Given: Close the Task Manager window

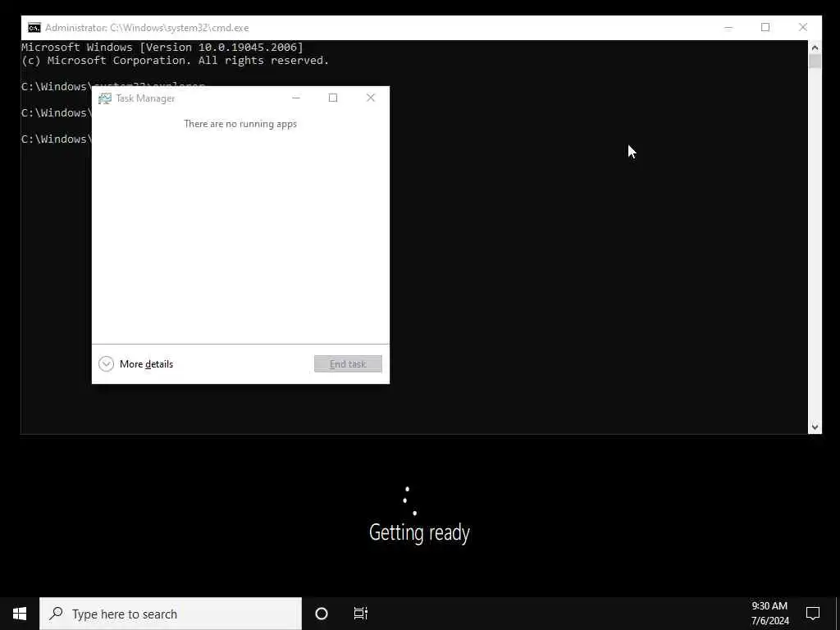Looking at the screenshot, I should tap(370, 98).
